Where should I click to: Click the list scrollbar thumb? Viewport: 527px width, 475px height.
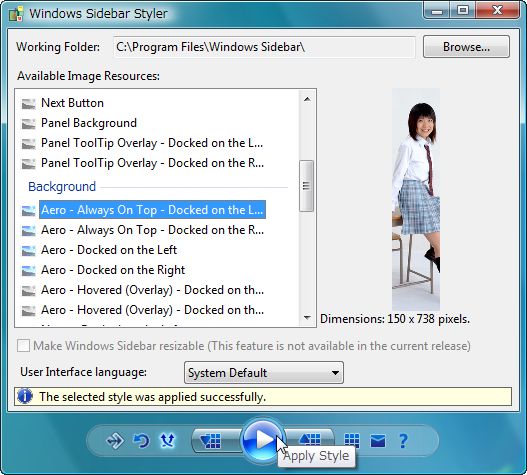306,186
